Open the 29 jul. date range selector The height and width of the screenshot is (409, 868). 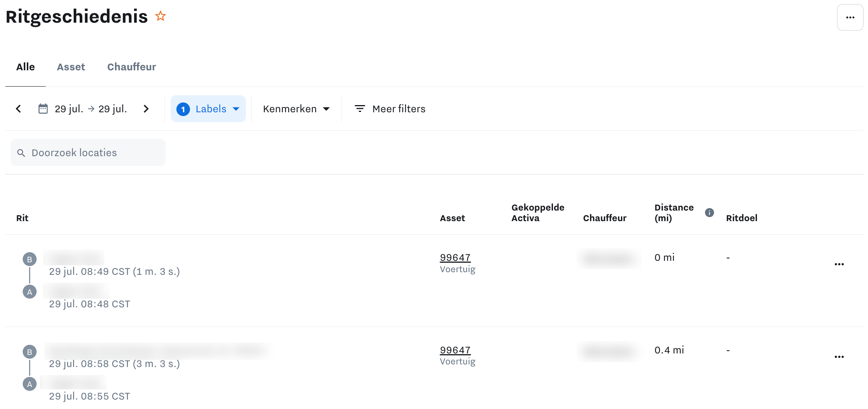(91, 109)
